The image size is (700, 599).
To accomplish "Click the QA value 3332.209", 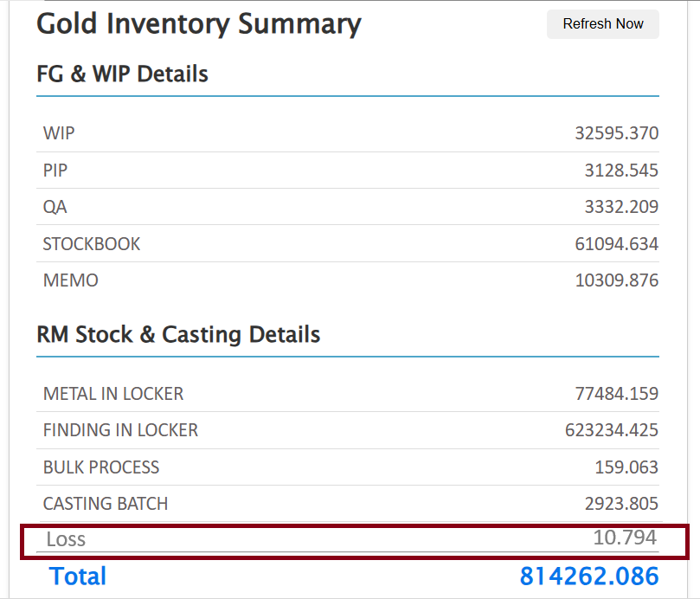I will (x=620, y=207).
